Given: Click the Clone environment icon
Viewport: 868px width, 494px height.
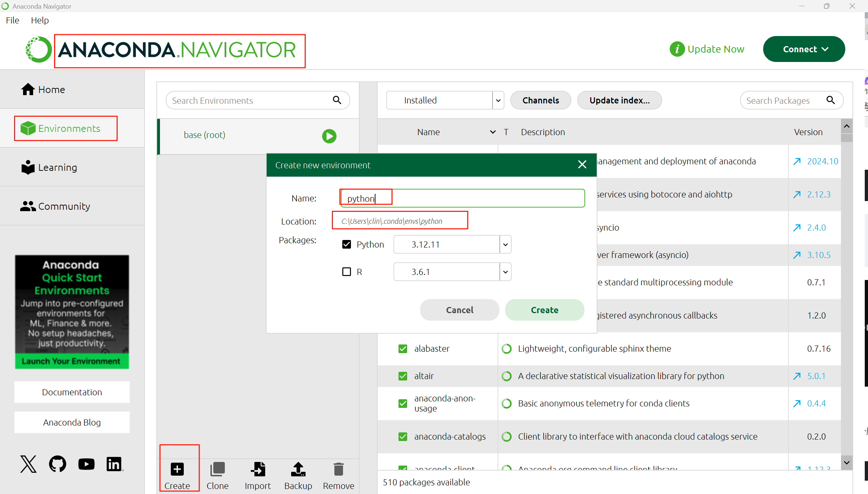Looking at the screenshot, I should pyautogui.click(x=217, y=469).
